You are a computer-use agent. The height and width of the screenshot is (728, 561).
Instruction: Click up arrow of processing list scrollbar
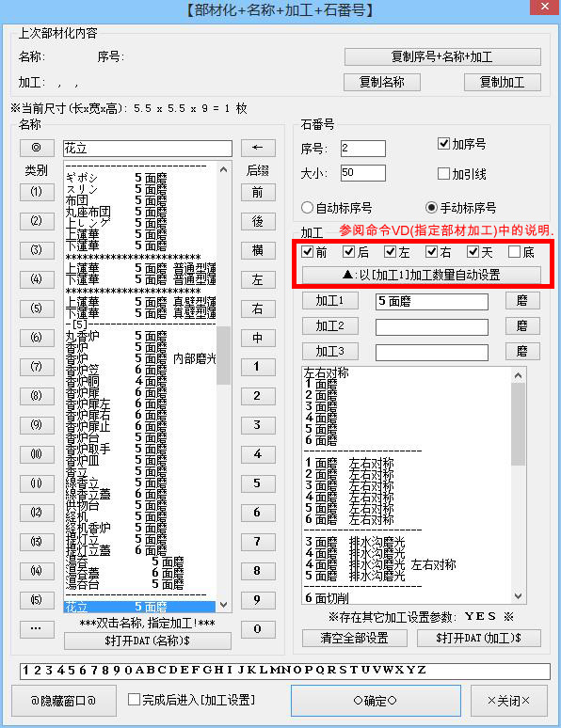click(519, 375)
